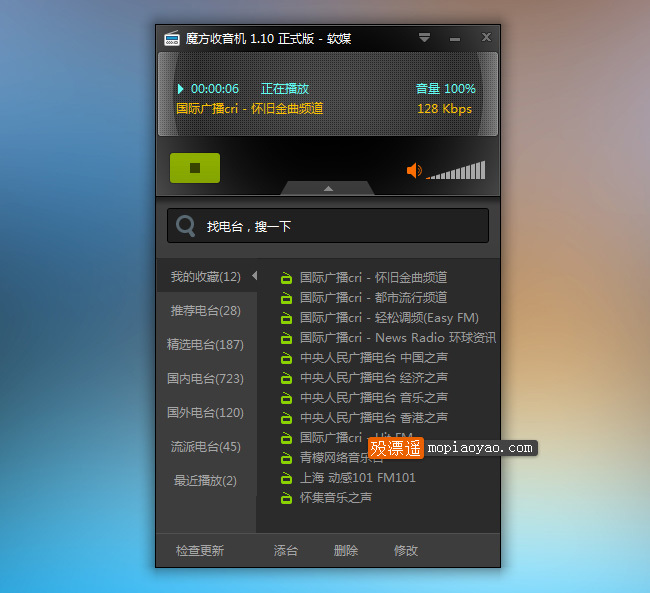
Task: Close the 魔方收音机 window
Action: pos(486,37)
